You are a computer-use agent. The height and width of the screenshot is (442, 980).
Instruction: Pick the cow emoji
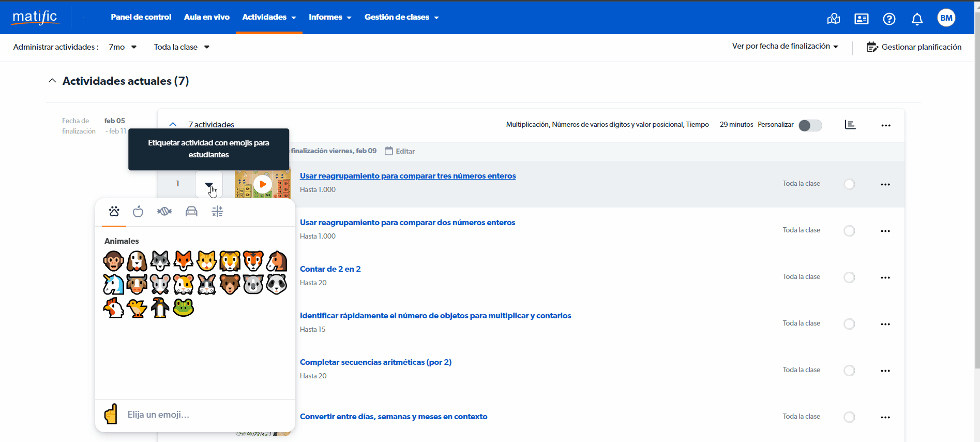(x=137, y=284)
